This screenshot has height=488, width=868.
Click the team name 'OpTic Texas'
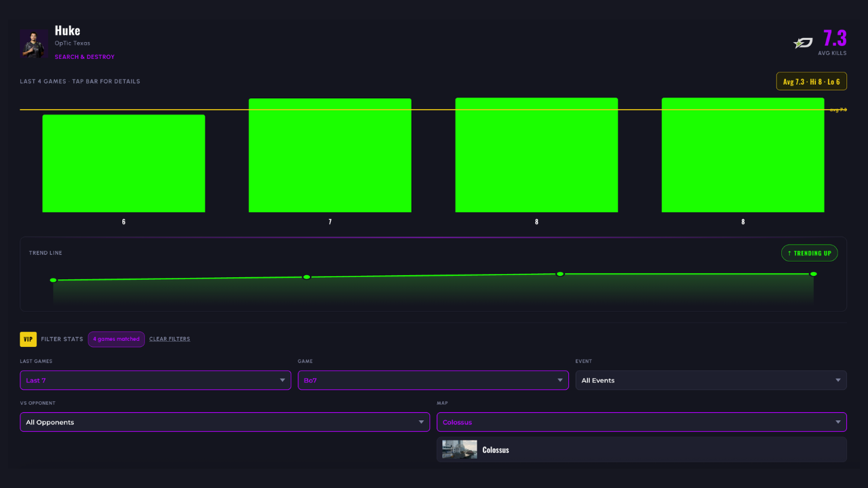tap(73, 43)
